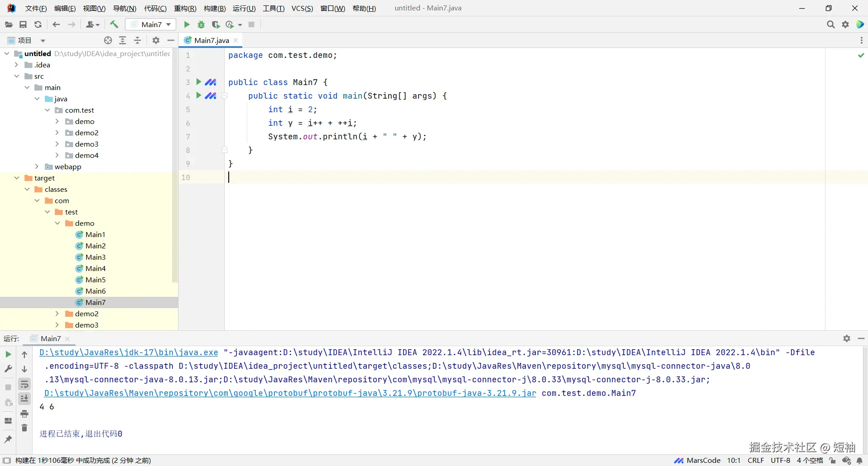Open the java.exe path link in console
This screenshot has height=466, width=868.
coord(129,352)
